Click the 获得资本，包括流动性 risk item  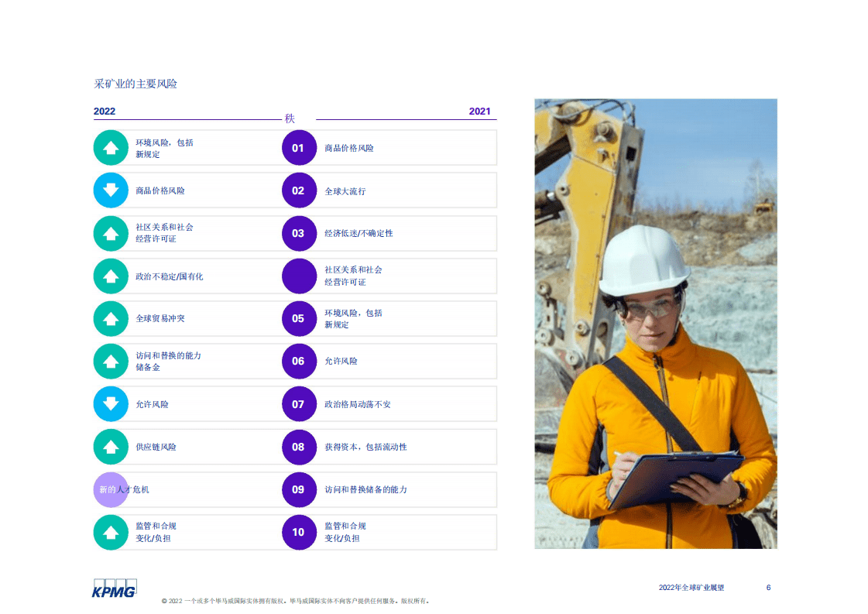[365, 447]
